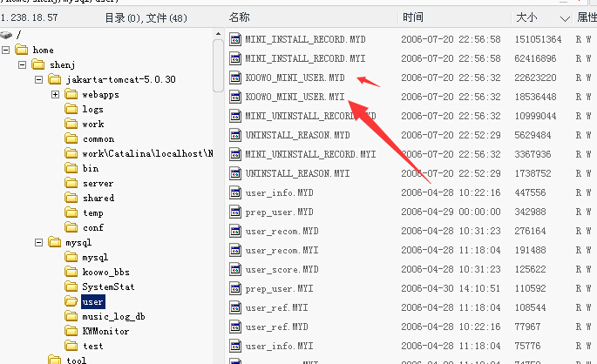
Task: Select the SystemStat folder icon
Action: tap(71, 286)
